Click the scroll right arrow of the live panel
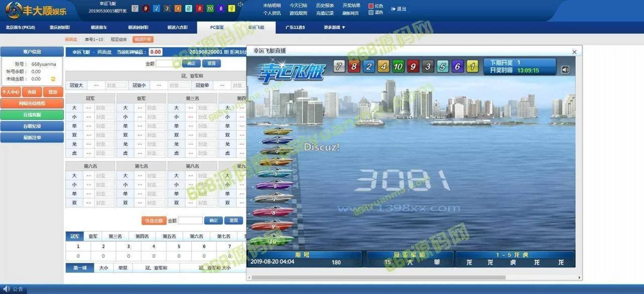644x294 pixels. tap(579, 277)
